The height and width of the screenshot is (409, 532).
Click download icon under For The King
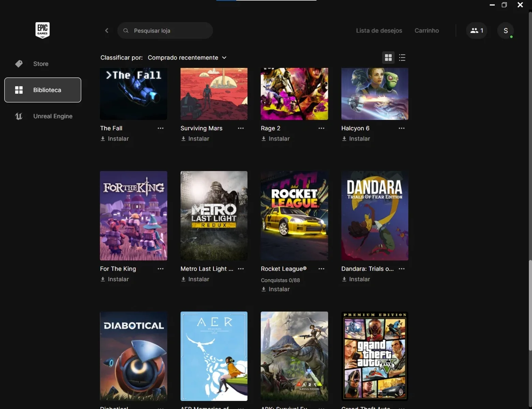[103, 279]
